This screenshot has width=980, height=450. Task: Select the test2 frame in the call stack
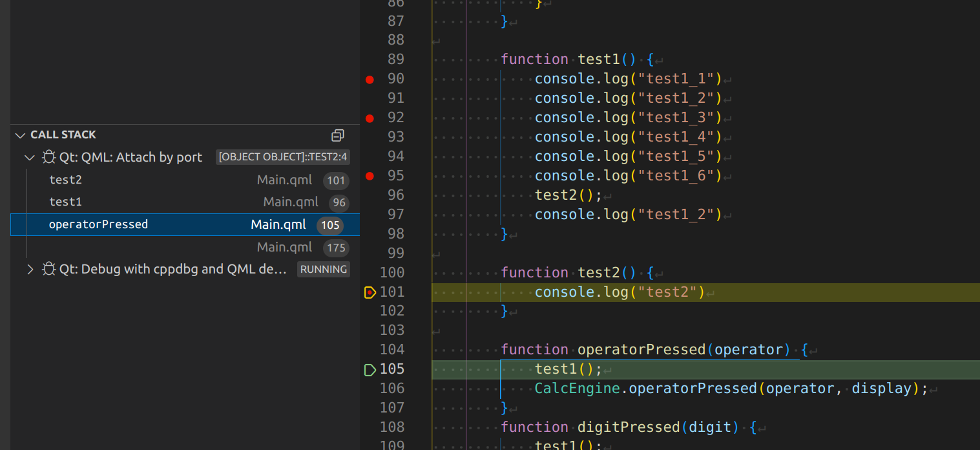click(65, 179)
